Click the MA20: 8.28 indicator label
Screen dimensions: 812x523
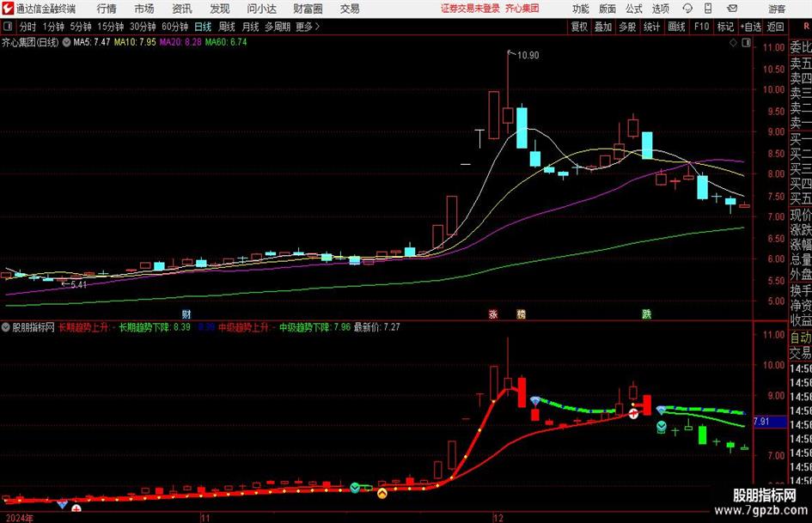click(x=180, y=42)
